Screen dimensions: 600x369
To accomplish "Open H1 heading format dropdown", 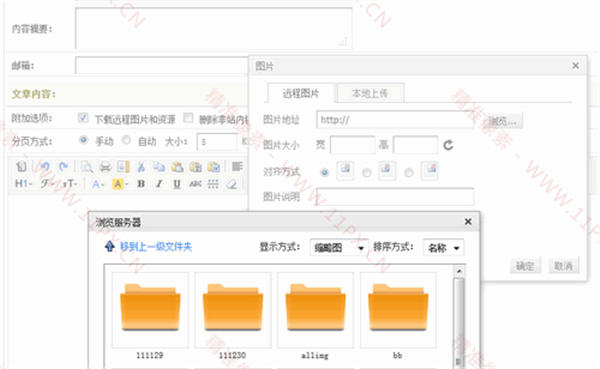I will pos(23,184).
